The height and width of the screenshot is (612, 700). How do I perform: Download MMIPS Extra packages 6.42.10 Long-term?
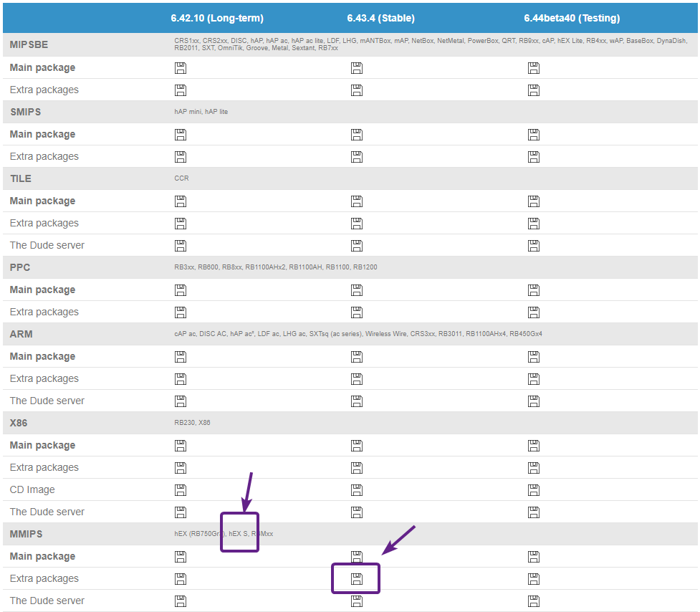click(181, 579)
